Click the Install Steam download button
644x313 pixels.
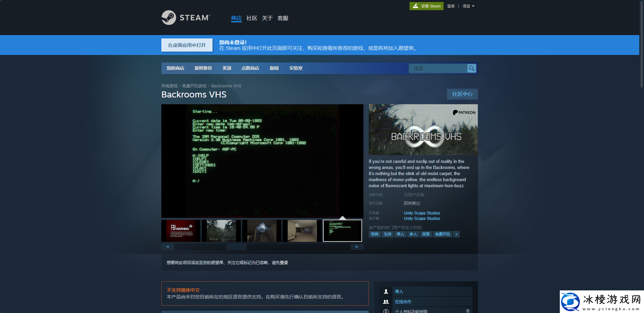(426, 6)
